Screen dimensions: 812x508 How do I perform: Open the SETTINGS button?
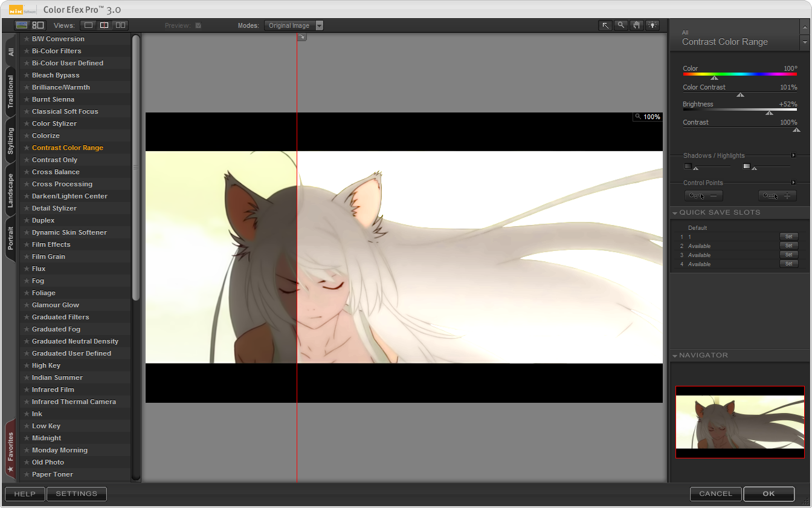77,493
